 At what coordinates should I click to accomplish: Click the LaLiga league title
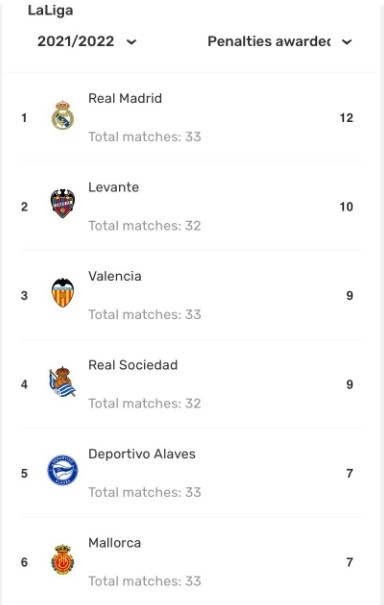(x=50, y=10)
